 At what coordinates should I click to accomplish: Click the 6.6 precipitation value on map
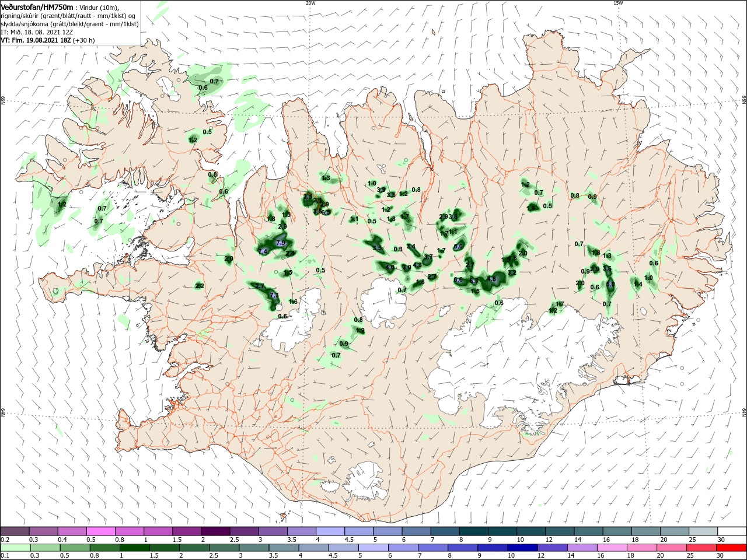[x=458, y=279]
